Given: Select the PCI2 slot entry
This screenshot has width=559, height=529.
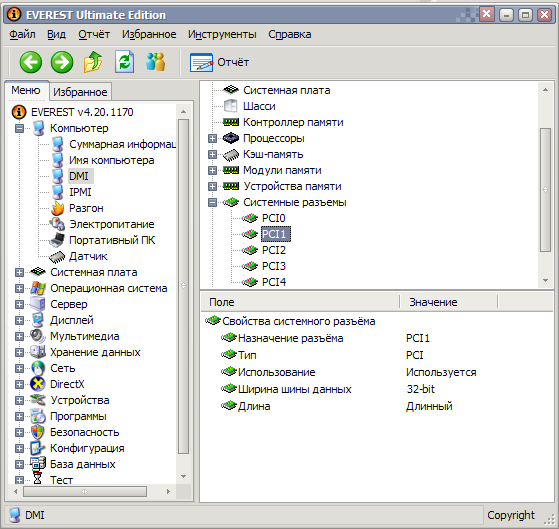Looking at the screenshot, I should tap(274, 250).
